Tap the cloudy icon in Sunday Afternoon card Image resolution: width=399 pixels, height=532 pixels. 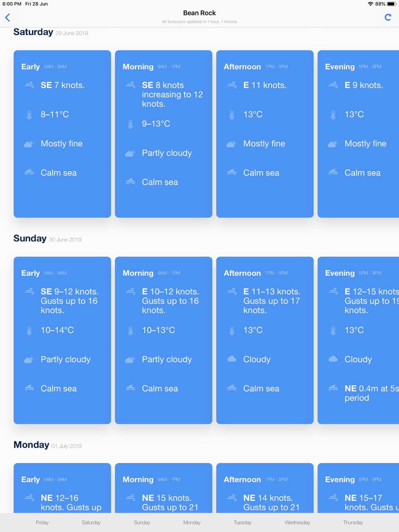click(232, 359)
